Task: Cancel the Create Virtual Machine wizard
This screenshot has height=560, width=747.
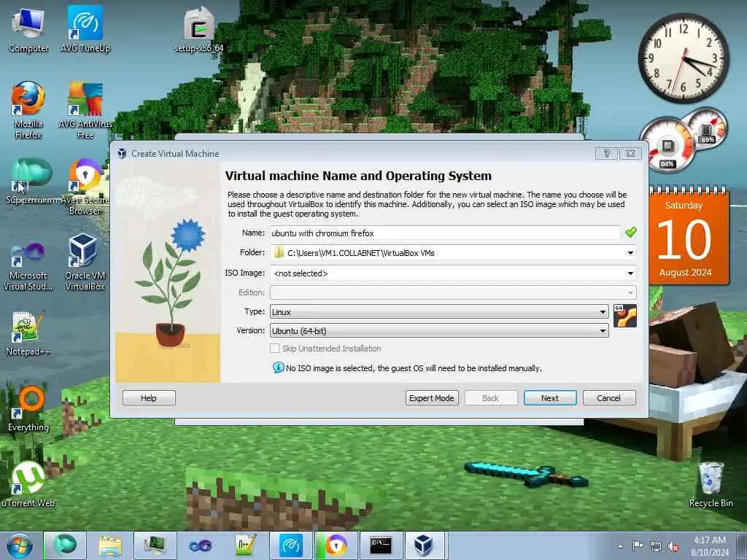Action: point(609,398)
